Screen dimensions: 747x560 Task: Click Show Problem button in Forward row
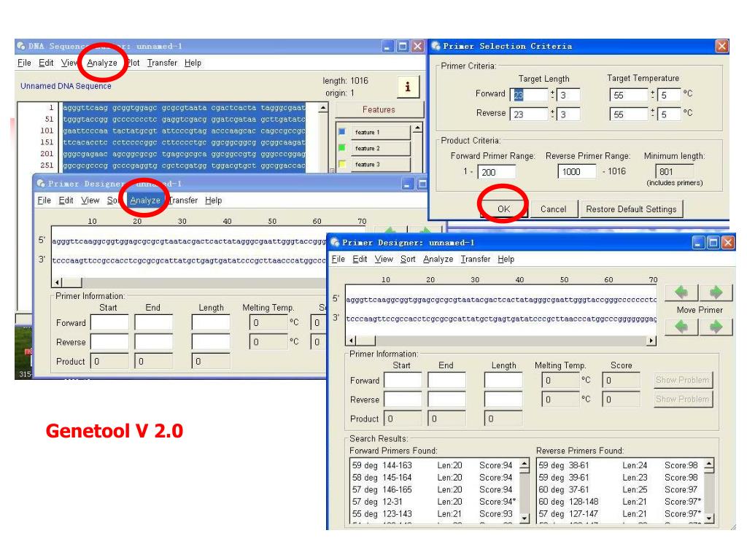pos(683,380)
